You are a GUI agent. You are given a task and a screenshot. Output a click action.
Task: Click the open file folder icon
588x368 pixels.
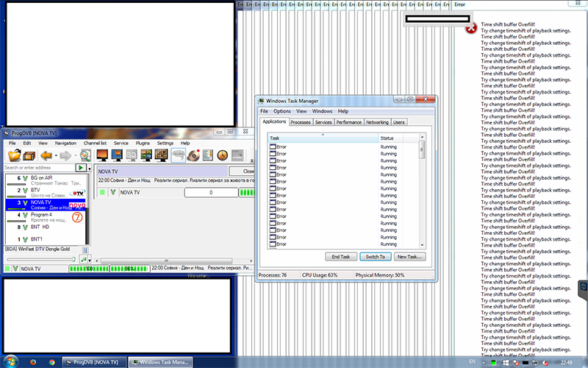click(x=13, y=155)
